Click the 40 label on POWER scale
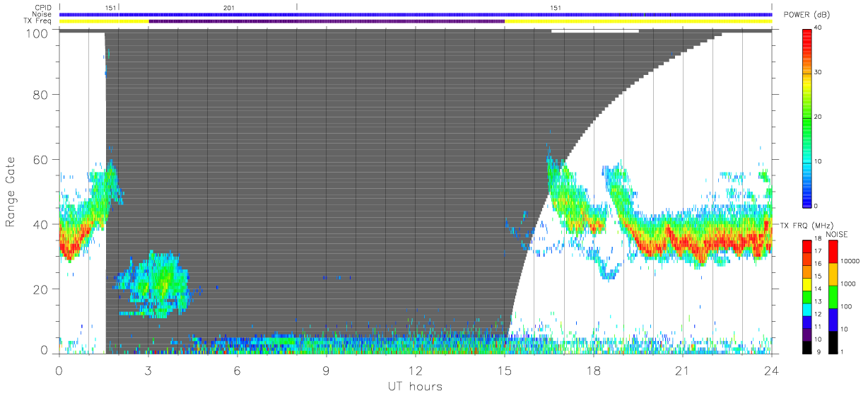 tap(818, 28)
